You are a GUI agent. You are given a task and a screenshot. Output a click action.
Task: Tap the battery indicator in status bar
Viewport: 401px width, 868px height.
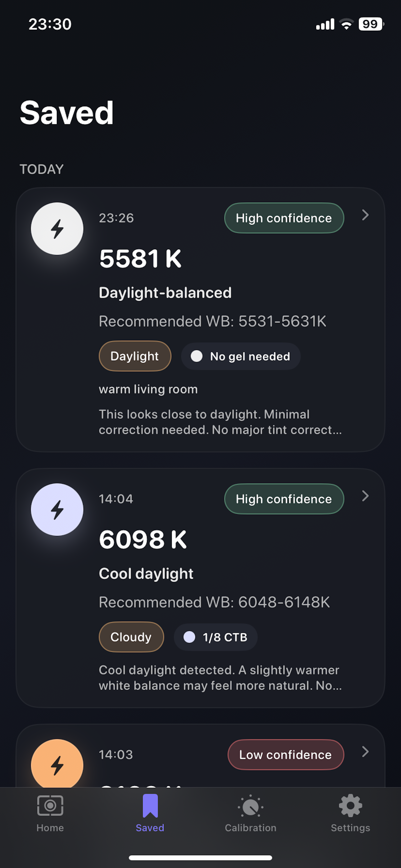(x=371, y=24)
